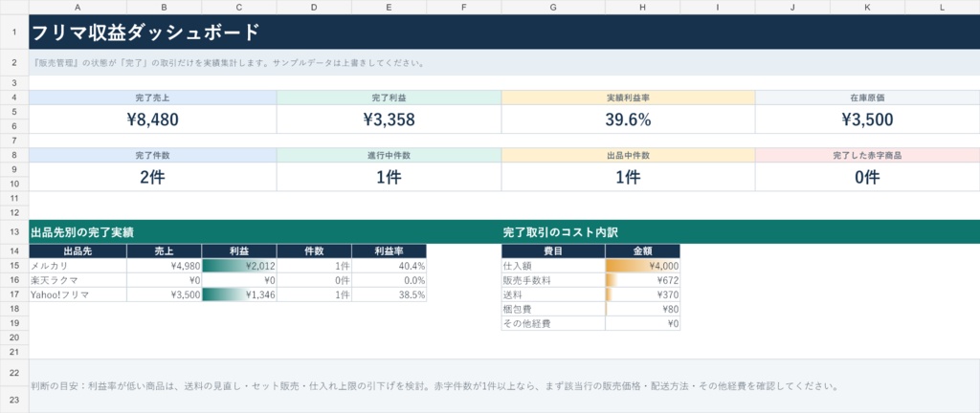The width and height of the screenshot is (980, 413).
Task: Click the ¥8,480 value
Action: click(152, 120)
